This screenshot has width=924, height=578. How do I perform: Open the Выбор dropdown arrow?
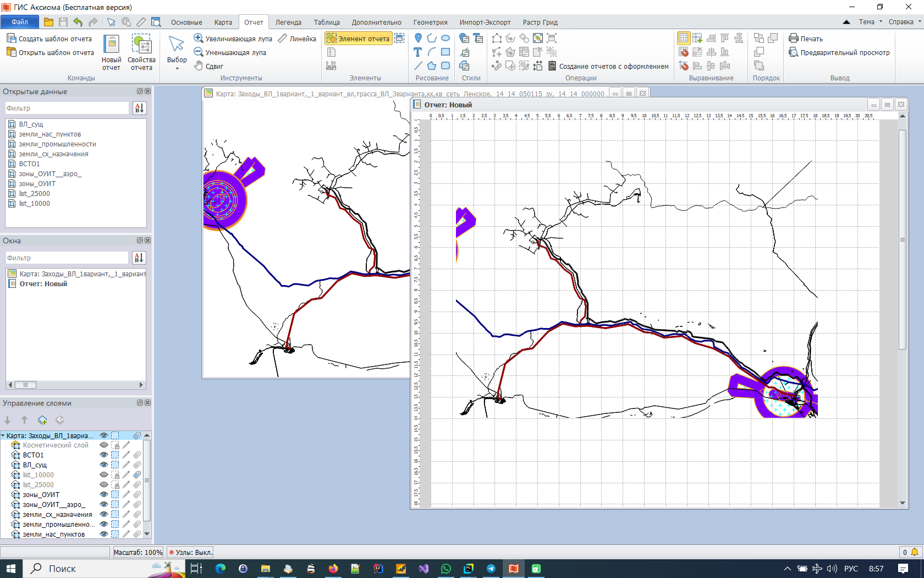tap(176, 67)
